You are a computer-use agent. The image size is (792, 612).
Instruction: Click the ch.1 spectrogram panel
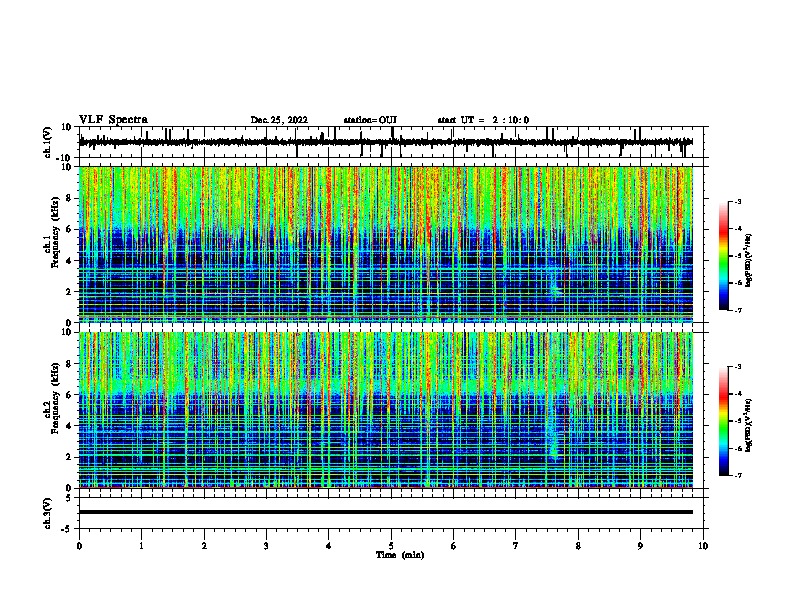[x=386, y=244]
